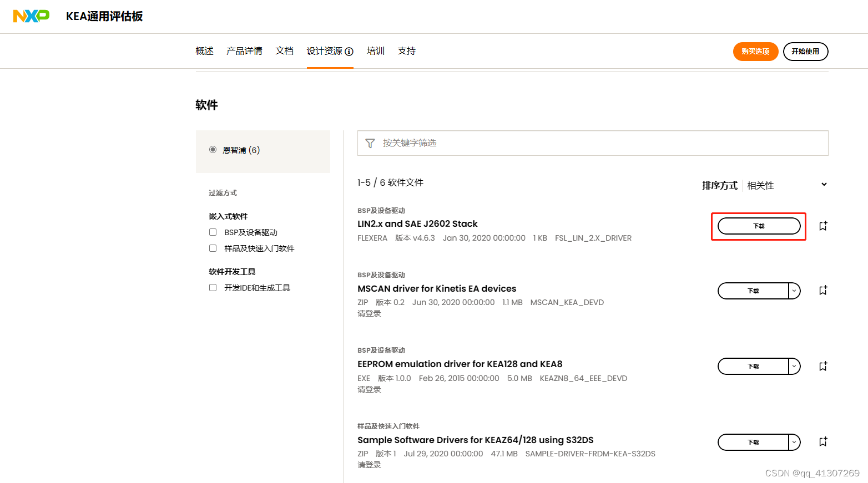Select the 恩智浦 (6) radio button
Image resolution: width=868 pixels, height=483 pixels.
[x=213, y=149]
